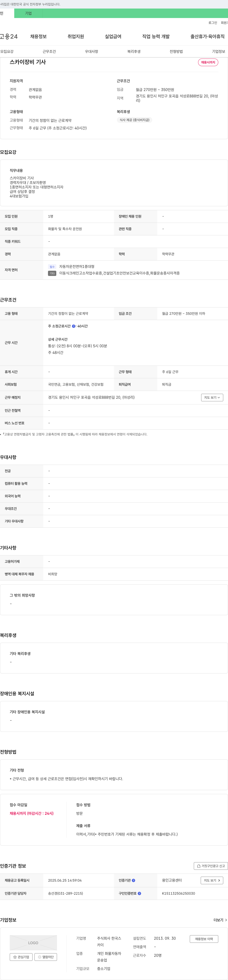
Task: Open 지도 보기 for 용인고용센터
Action: pyautogui.click(x=212, y=880)
